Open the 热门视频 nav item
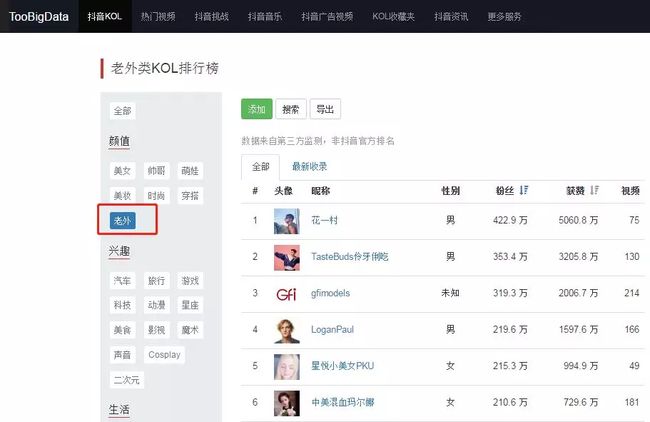 point(158,17)
